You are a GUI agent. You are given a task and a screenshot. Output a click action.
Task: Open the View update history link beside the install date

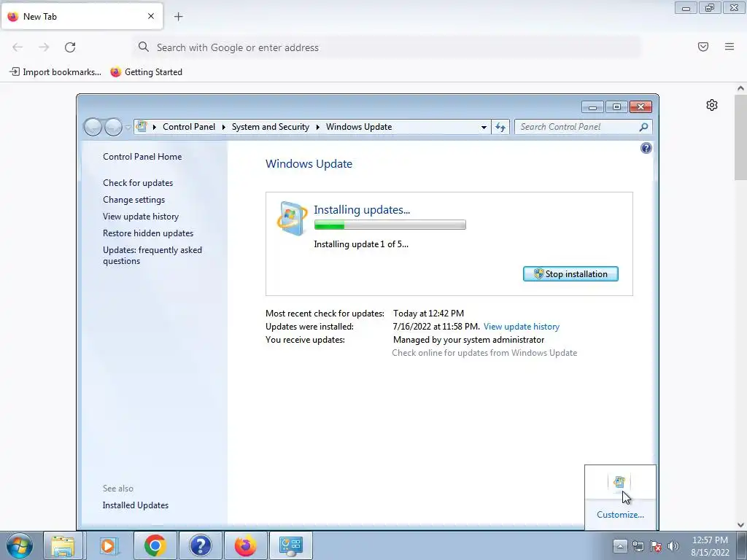tap(521, 327)
